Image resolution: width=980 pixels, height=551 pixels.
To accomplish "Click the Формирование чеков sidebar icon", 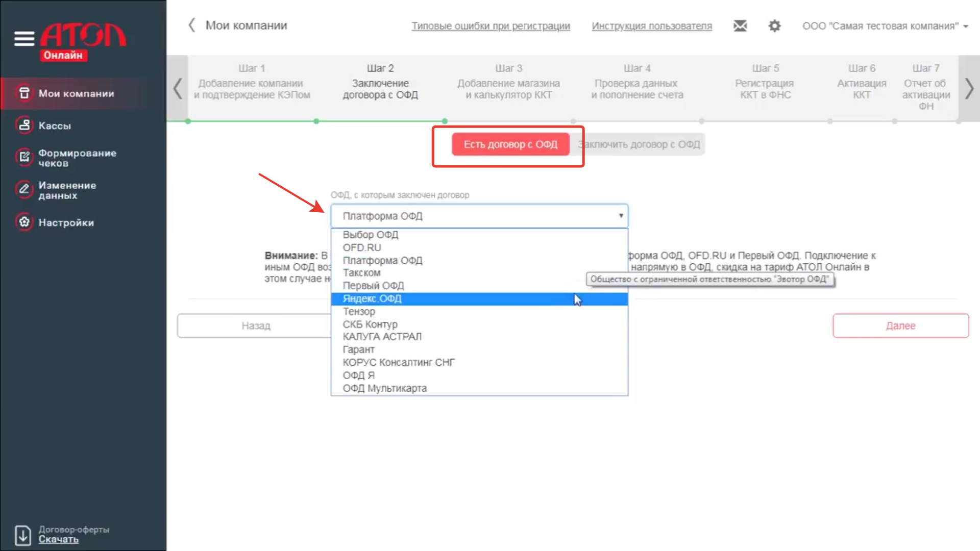I will (x=24, y=158).
